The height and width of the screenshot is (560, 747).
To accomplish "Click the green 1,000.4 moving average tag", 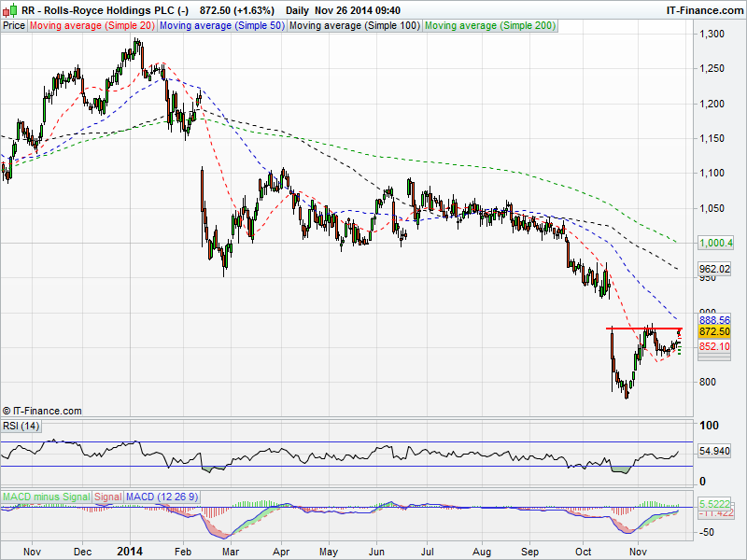I will (715, 243).
